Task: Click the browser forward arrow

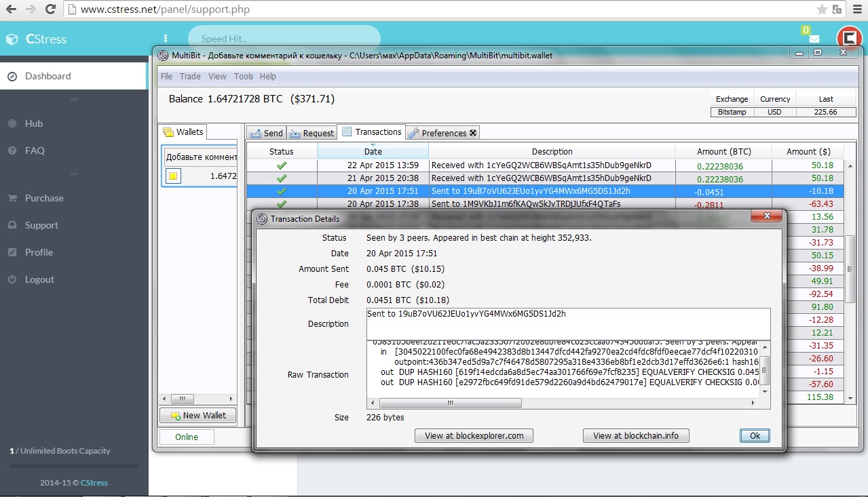Action: pyautogui.click(x=31, y=9)
